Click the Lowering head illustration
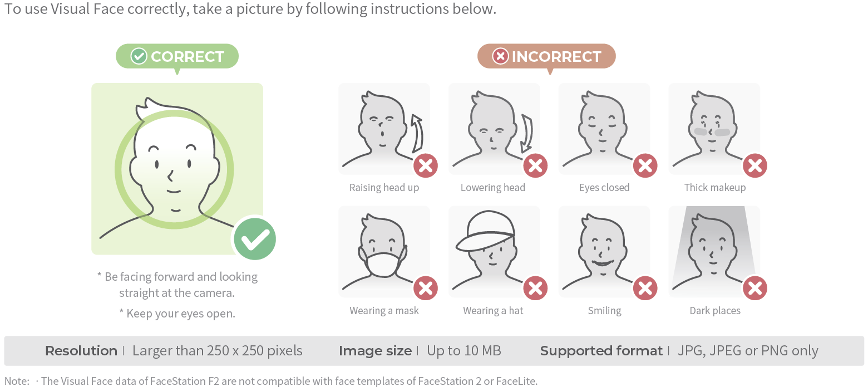The image size is (868, 391). tap(493, 128)
